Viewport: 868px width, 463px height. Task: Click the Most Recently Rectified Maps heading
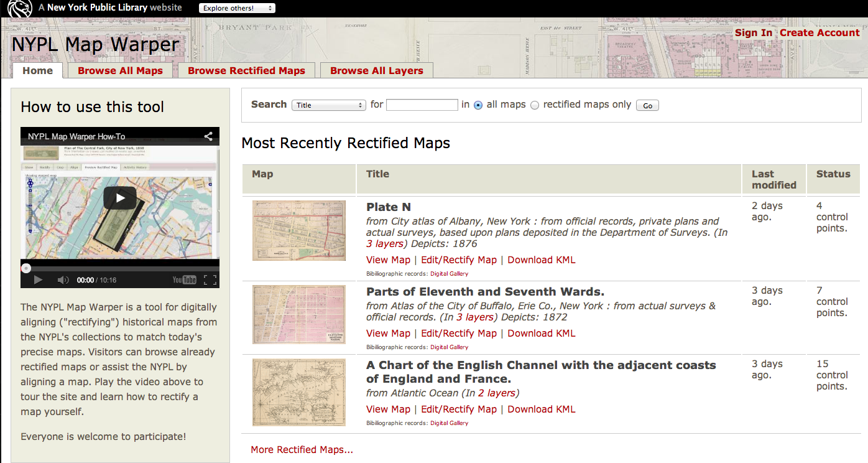pyautogui.click(x=346, y=143)
